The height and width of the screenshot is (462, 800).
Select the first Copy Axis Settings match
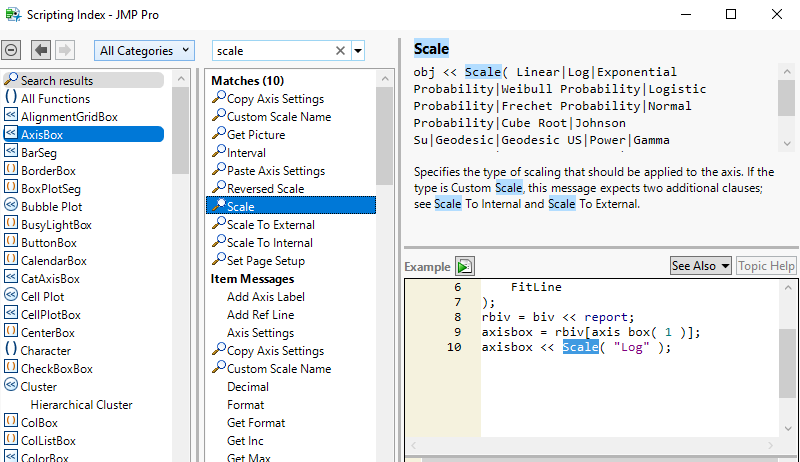click(276, 99)
